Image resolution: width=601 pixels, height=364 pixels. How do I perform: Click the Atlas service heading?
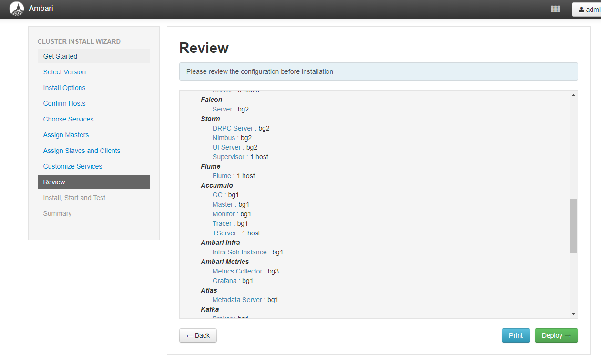click(x=209, y=290)
